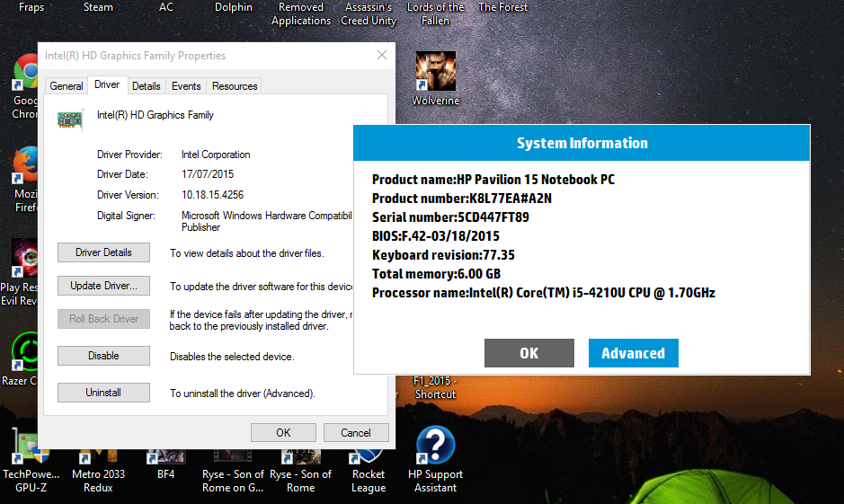Launch the Resident Evil Revelations desktop shortcut

25,258
